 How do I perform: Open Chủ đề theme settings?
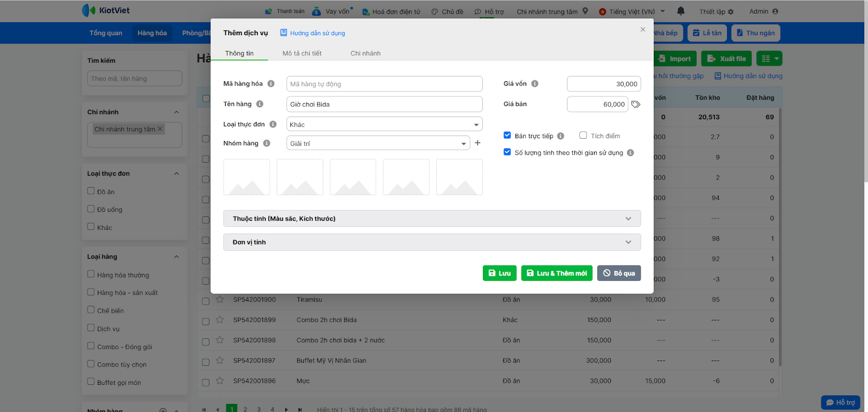tap(448, 11)
